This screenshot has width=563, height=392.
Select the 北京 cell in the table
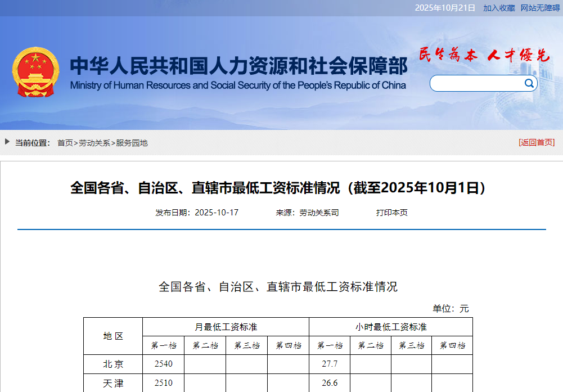[112, 364]
